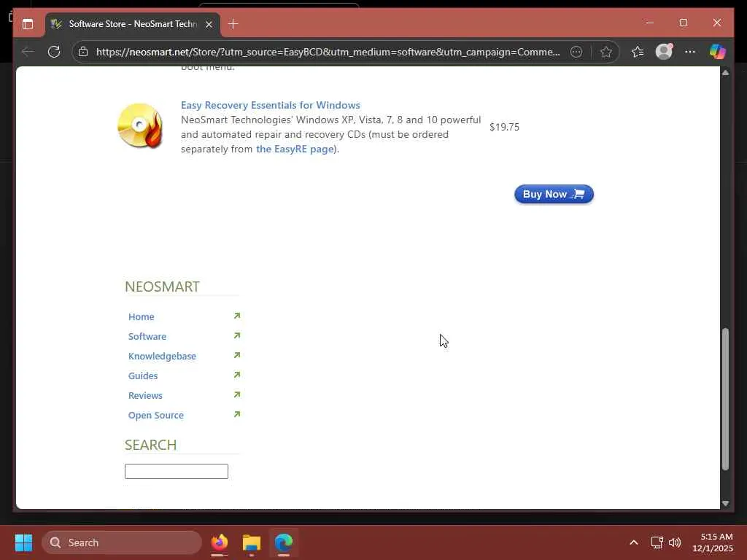Open the Knowledgebase footer link
Image resolution: width=747 pixels, height=560 pixels.
[162, 356]
